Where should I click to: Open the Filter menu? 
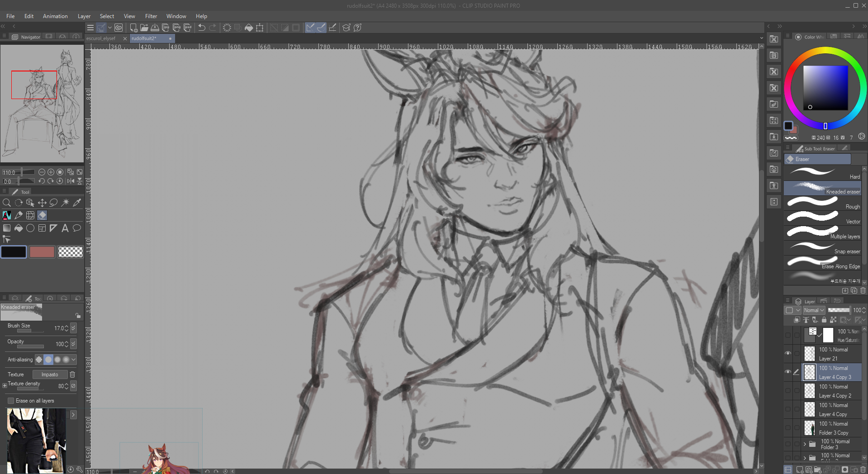pos(151,16)
